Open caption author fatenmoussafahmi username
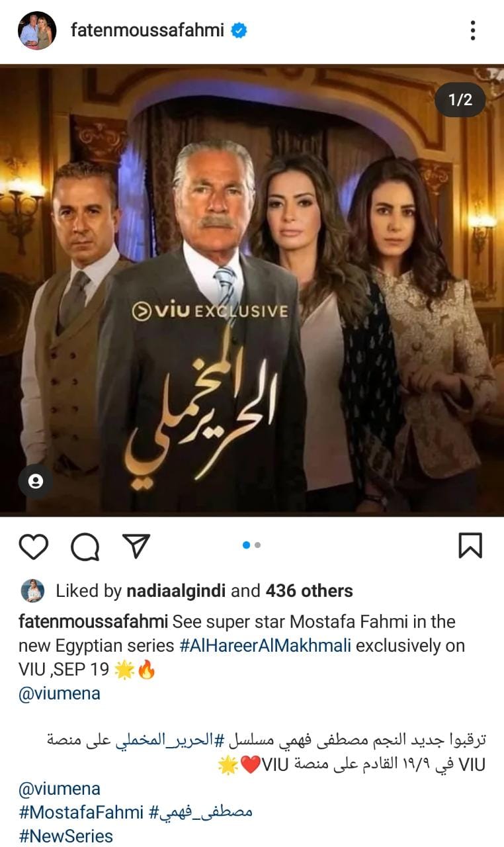 pyautogui.click(x=93, y=622)
